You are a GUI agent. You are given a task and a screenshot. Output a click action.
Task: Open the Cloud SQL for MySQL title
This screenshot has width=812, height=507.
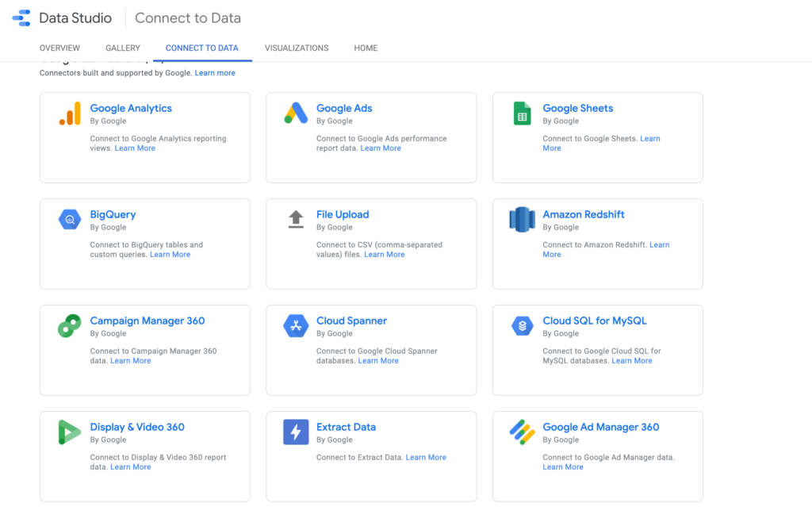[x=595, y=321]
